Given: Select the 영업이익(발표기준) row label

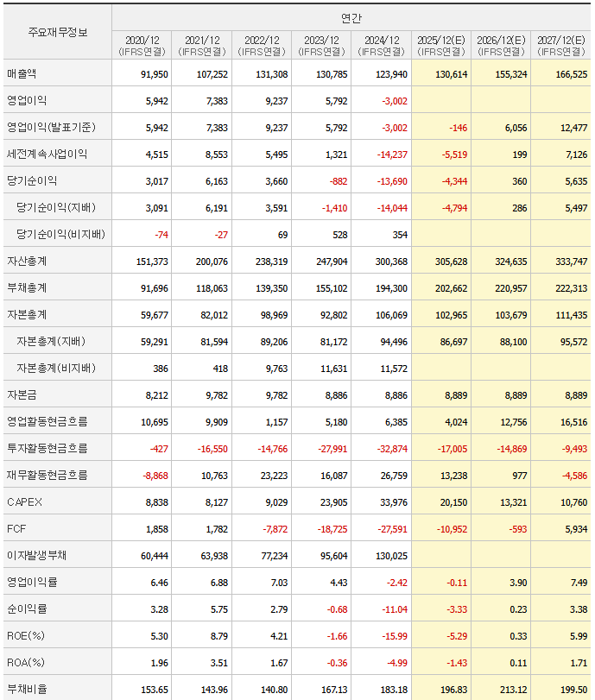Looking at the screenshot, I should point(51,127).
